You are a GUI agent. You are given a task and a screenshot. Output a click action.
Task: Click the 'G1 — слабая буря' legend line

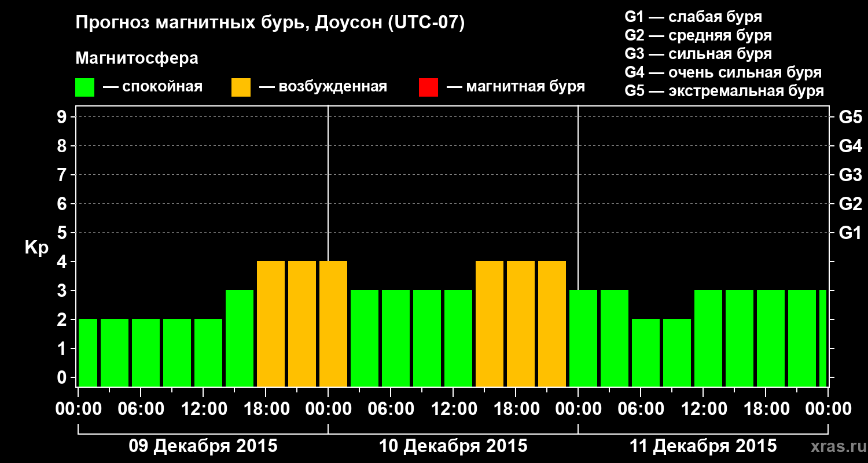[x=693, y=17]
